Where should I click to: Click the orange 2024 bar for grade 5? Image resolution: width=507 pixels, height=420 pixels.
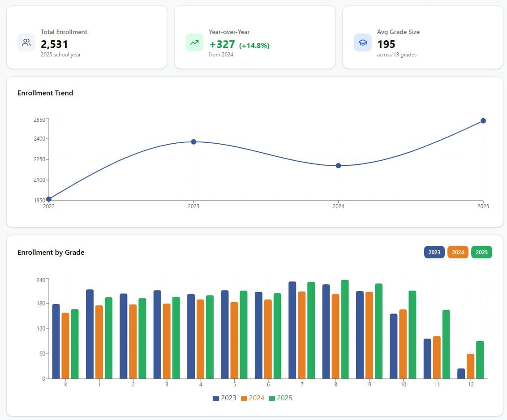234,340
